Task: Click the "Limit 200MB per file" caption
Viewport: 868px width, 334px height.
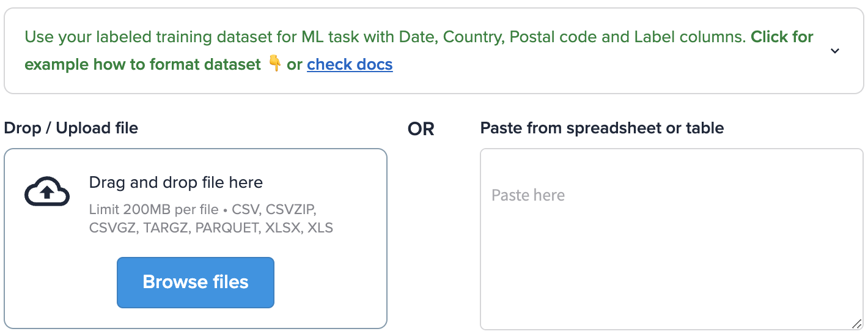Action: [x=153, y=210]
